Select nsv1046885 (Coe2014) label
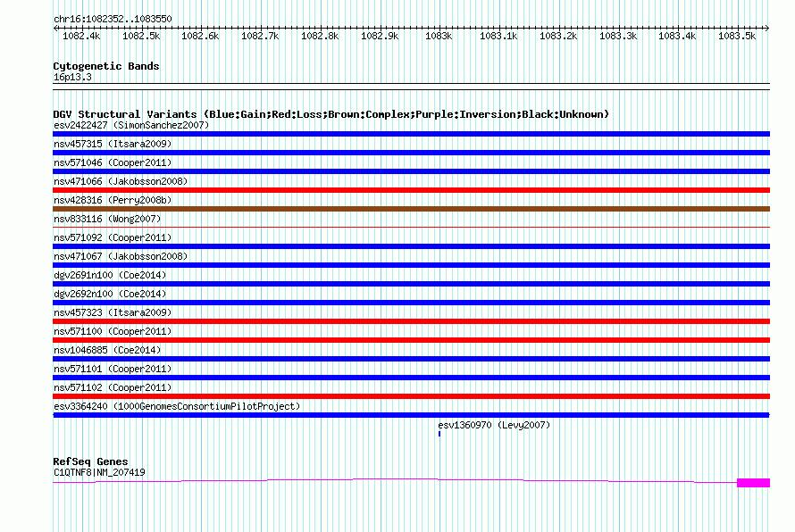795x532 pixels. (x=107, y=350)
